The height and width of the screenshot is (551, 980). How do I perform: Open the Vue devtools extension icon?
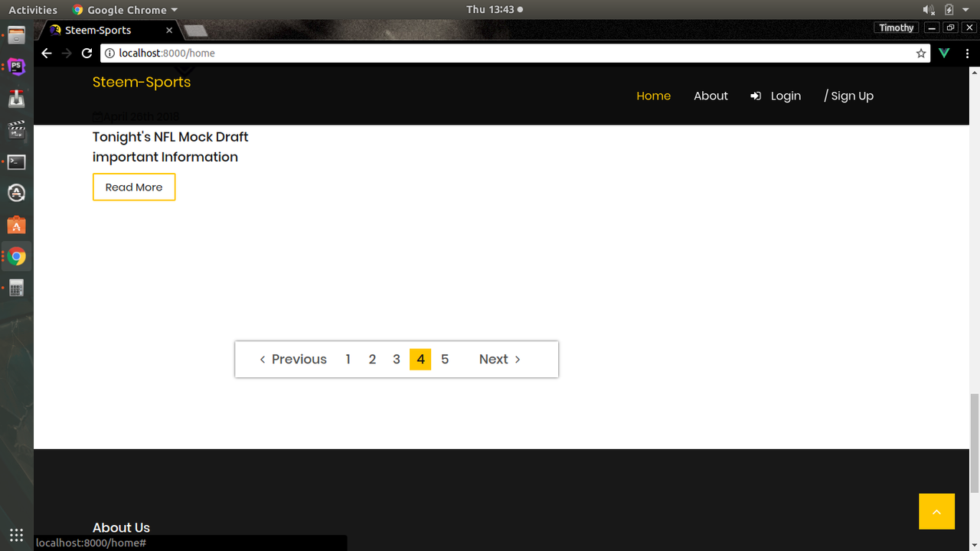click(944, 54)
